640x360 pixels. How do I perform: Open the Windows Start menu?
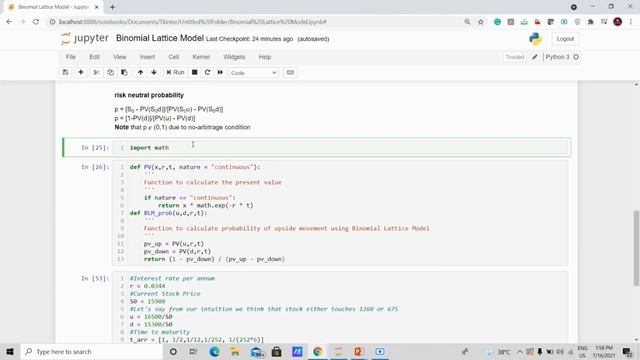(x=10, y=351)
